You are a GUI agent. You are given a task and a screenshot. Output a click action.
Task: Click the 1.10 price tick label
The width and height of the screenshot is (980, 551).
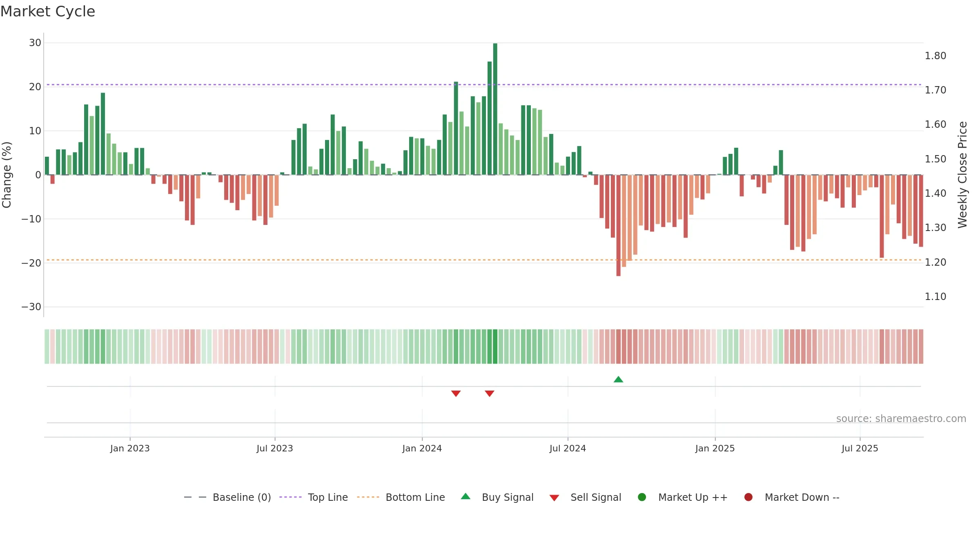click(x=935, y=297)
